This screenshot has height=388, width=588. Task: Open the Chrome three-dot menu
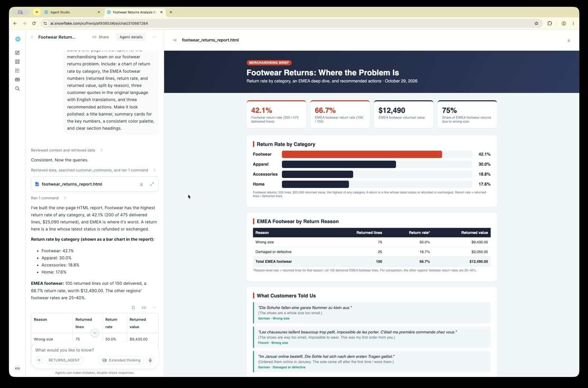573,23
